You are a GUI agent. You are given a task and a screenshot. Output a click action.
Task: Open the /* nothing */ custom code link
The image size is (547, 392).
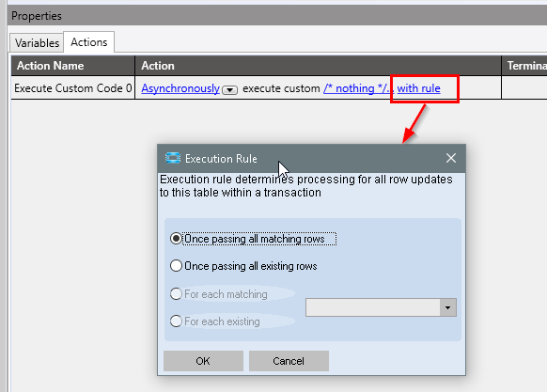click(x=358, y=88)
